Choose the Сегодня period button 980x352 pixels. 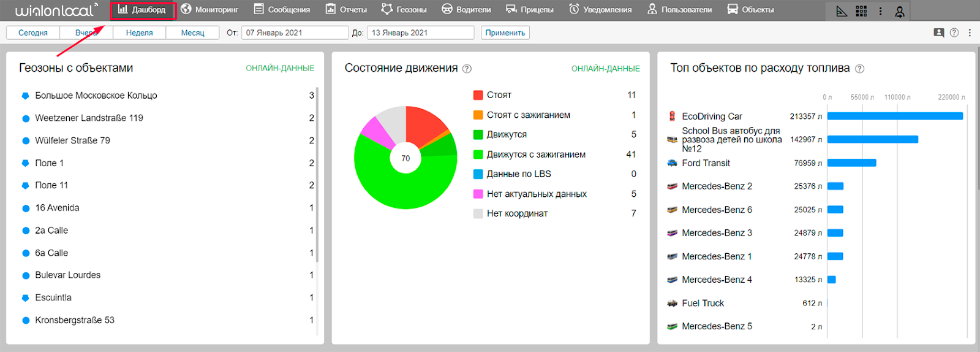coord(33,33)
